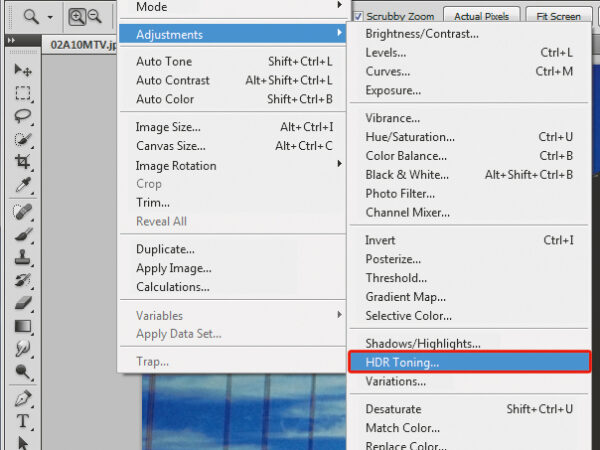Select the Eyedropper tool
The height and width of the screenshot is (450, 600).
coord(23,185)
